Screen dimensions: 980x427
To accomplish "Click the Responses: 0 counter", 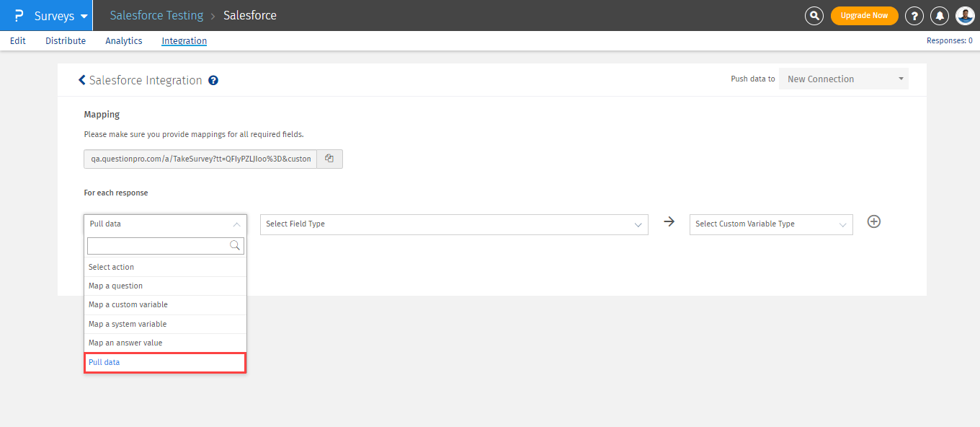I will 949,41.
